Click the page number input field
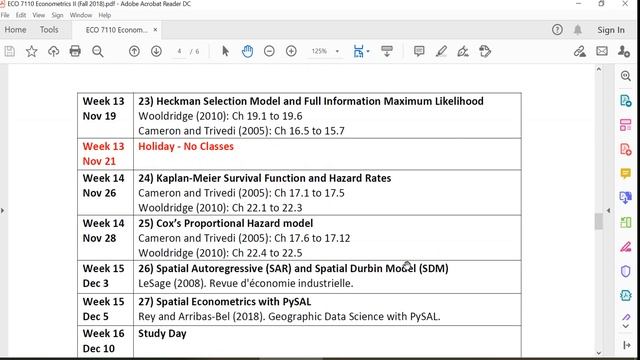The image size is (640, 360). tap(179, 51)
